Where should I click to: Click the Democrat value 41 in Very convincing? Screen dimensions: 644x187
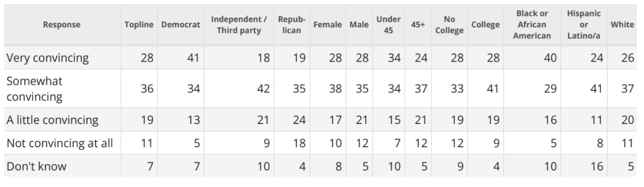[x=192, y=58]
